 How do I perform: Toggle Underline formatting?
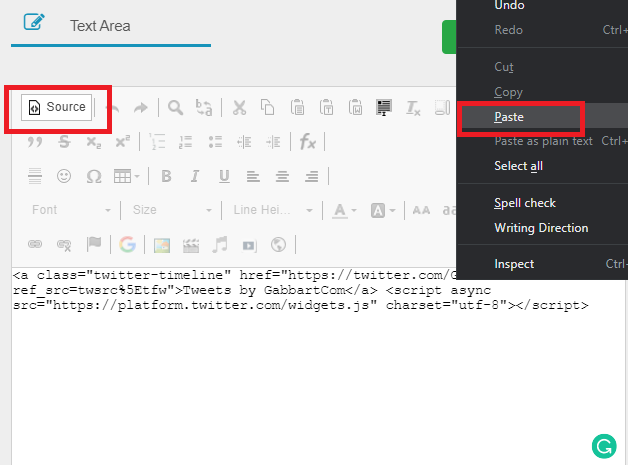(224, 176)
